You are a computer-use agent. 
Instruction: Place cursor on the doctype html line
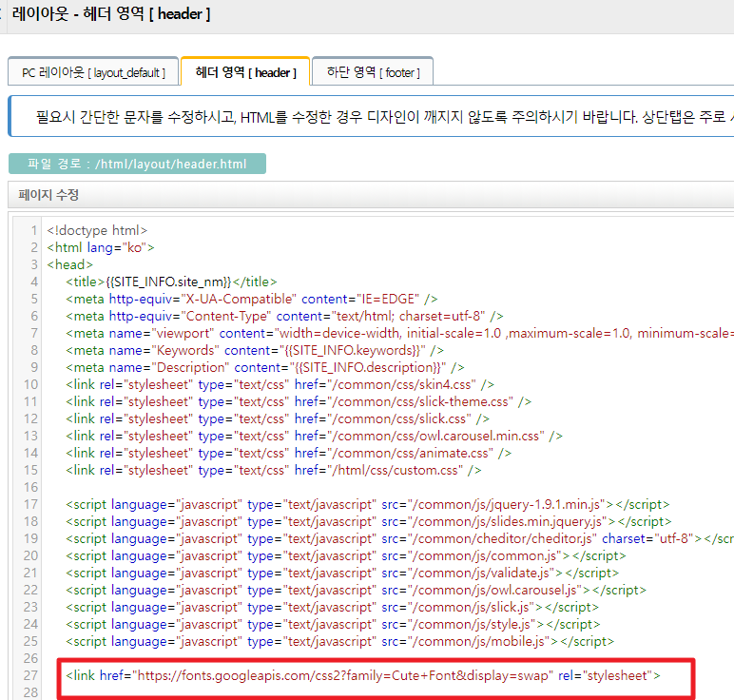click(97, 230)
